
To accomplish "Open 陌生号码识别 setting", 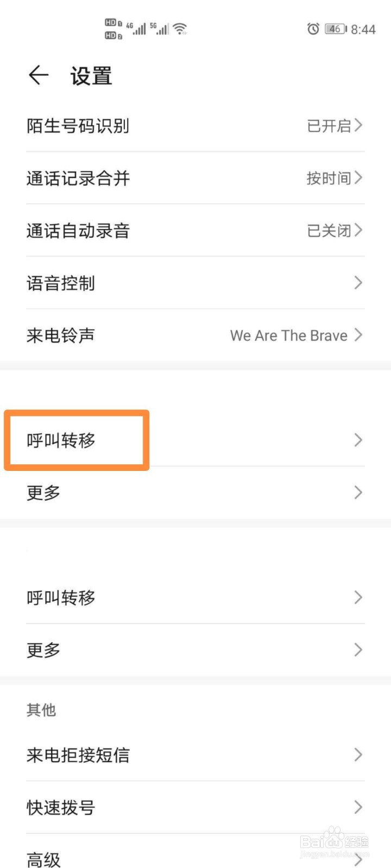I will pyautogui.click(x=78, y=126).
